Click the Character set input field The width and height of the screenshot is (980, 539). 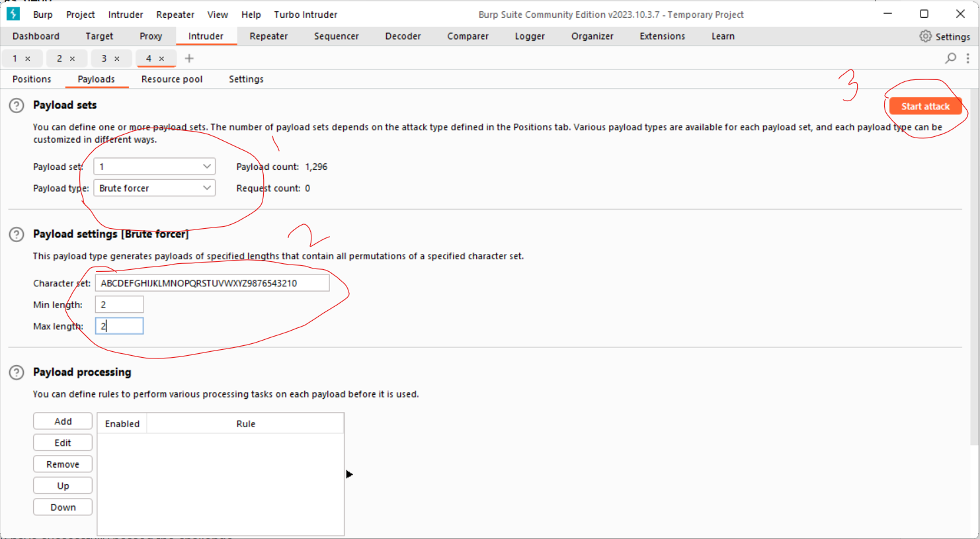[x=212, y=283]
